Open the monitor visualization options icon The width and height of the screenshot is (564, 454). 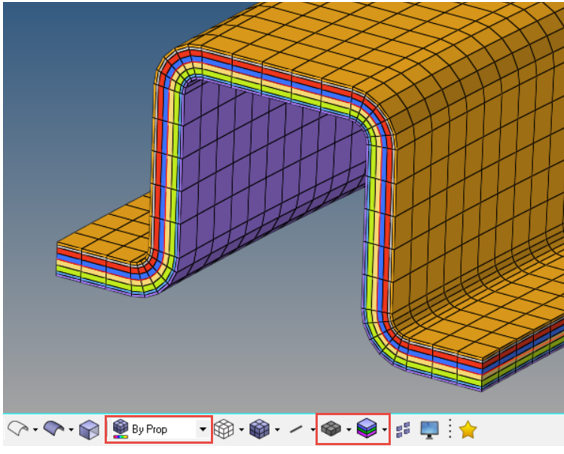(x=429, y=430)
